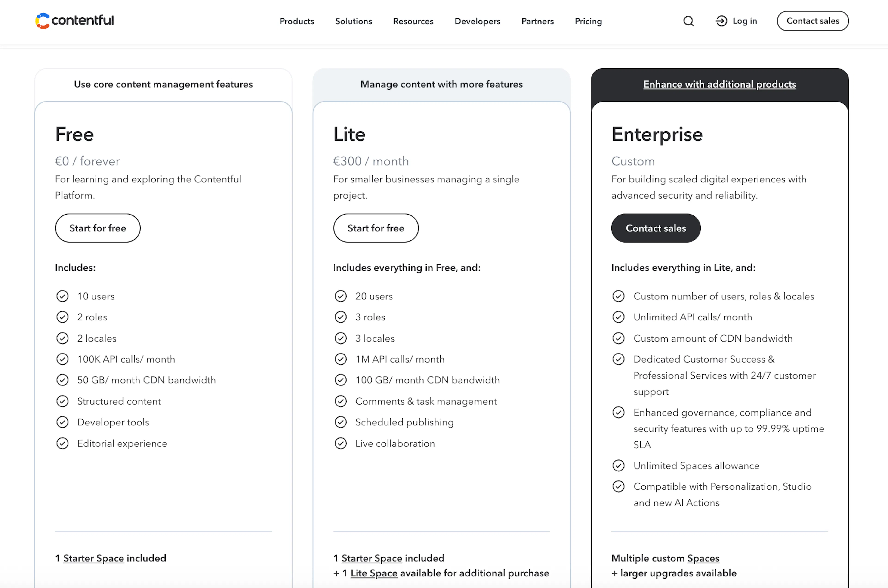Click '+ larger upgrades available' text
Image resolution: width=888 pixels, height=588 pixels.
pyautogui.click(x=674, y=573)
